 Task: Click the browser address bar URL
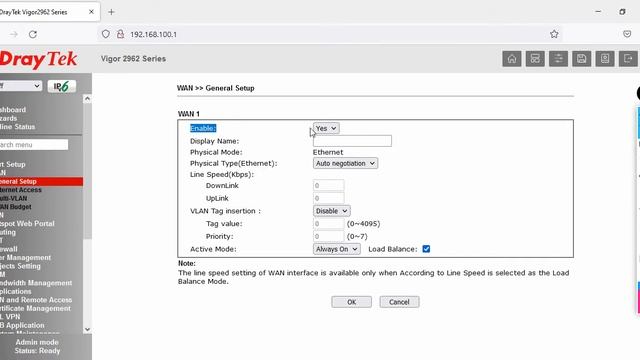pyautogui.click(x=153, y=35)
